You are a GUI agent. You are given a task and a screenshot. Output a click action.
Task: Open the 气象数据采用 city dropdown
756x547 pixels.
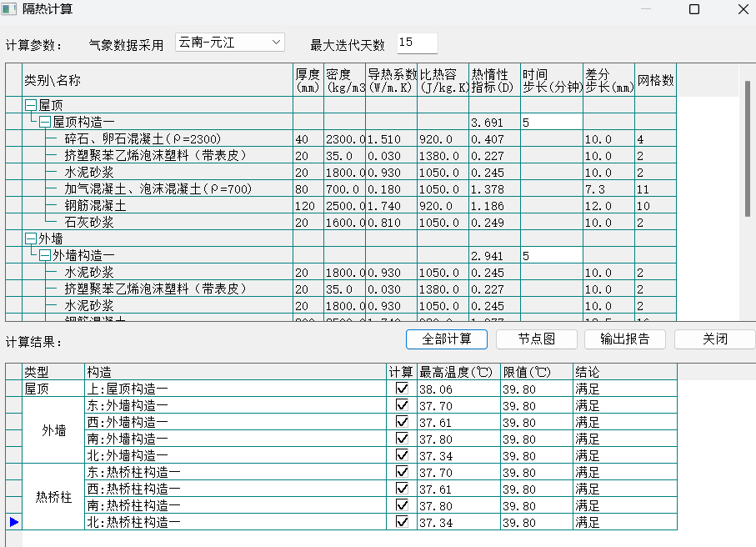click(230, 43)
